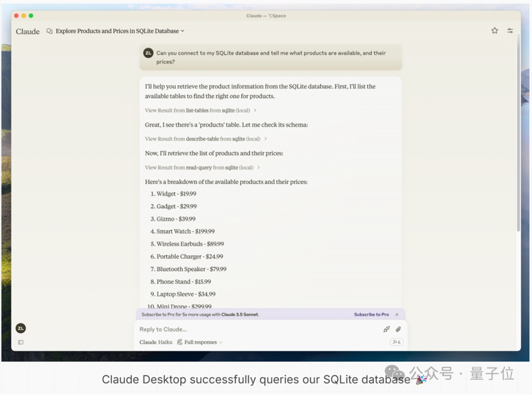Click the 'Bluetooth Speaker - $79.99' list item

click(188, 269)
